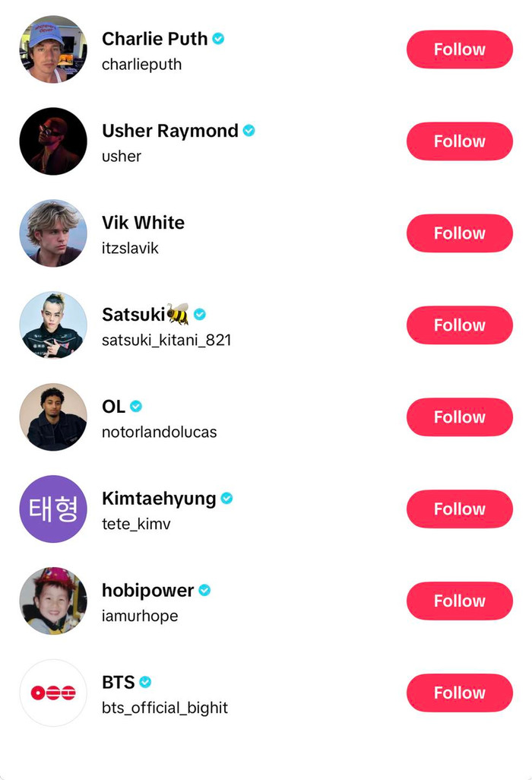Image resolution: width=532 pixels, height=780 pixels.
Task: Follow the hobipower account
Action: click(459, 601)
